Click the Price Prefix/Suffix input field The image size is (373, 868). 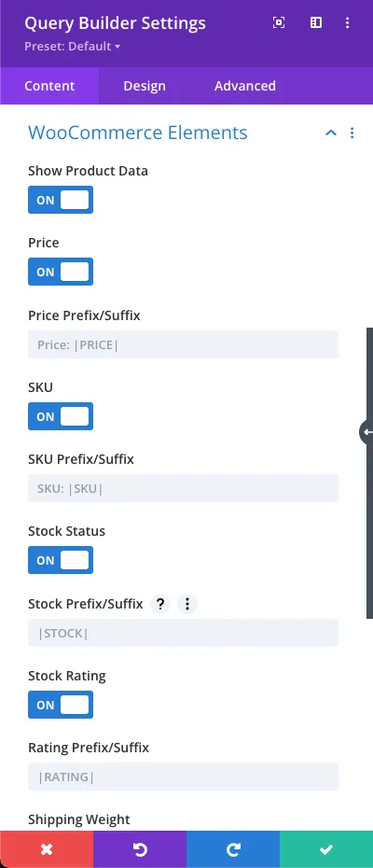pyautogui.click(x=183, y=344)
